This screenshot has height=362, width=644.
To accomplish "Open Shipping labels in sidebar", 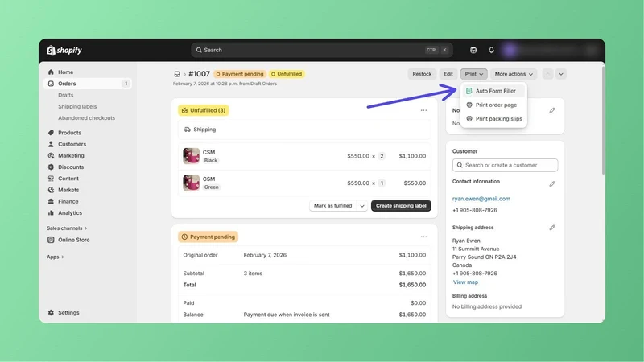I will click(77, 106).
